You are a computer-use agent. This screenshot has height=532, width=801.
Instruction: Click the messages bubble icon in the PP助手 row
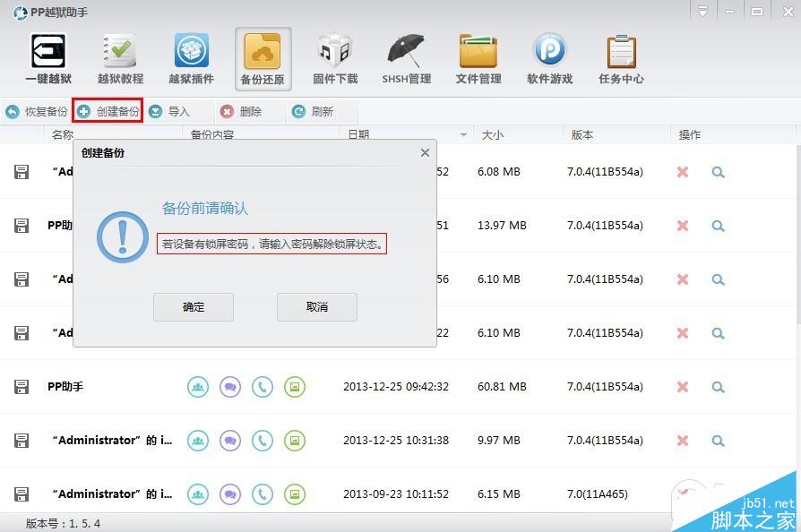click(x=228, y=387)
